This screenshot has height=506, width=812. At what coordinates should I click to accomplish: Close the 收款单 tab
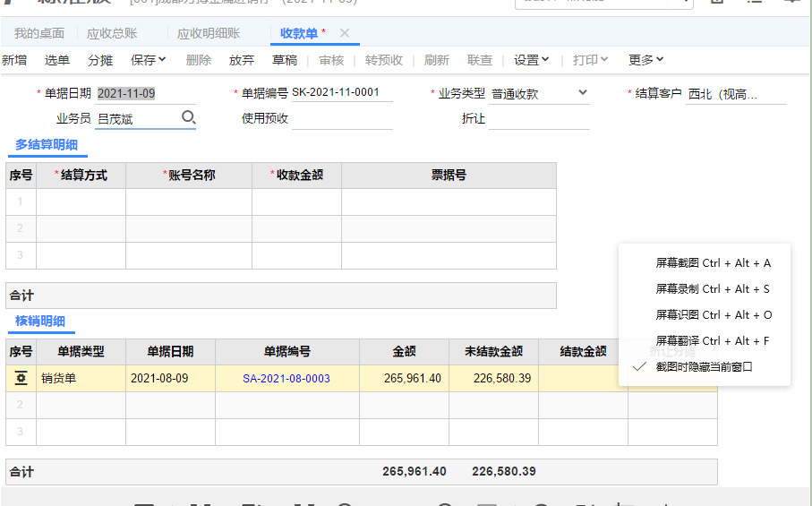click(x=345, y=33)
